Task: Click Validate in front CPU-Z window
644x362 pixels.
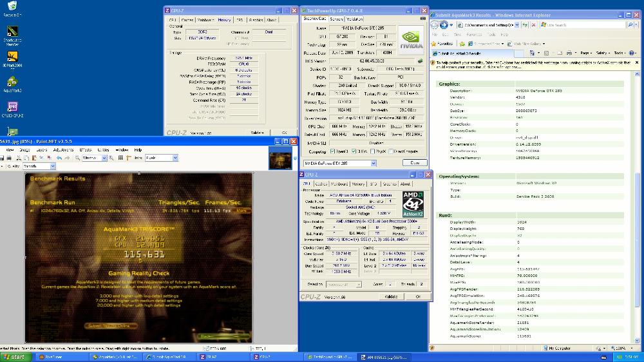Action: click(x=391, y=297)
